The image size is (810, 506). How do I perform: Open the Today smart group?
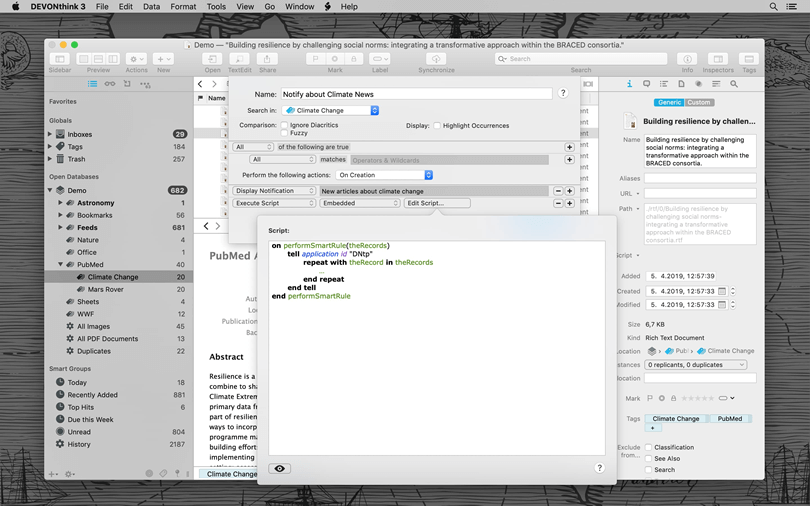(119, 383)
